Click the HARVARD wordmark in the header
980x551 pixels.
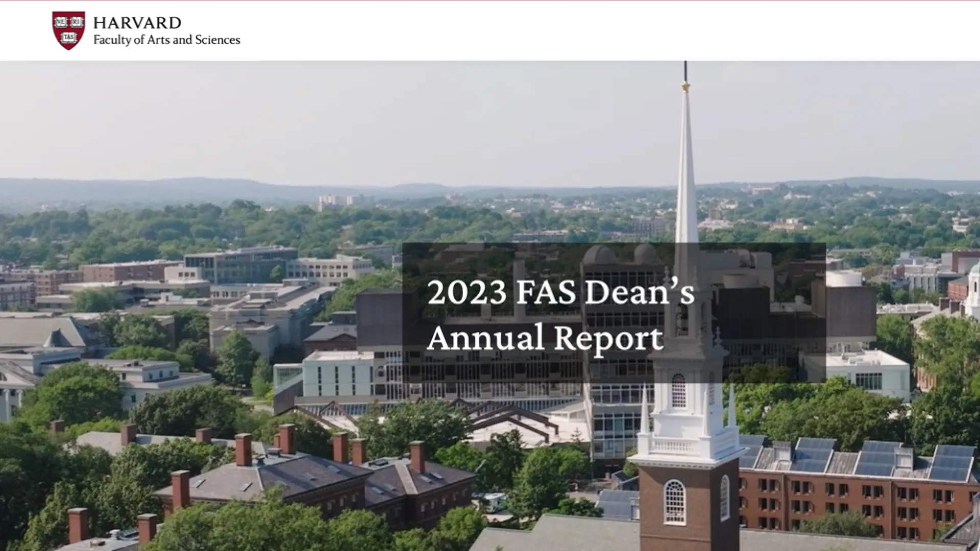coord(137,23)
